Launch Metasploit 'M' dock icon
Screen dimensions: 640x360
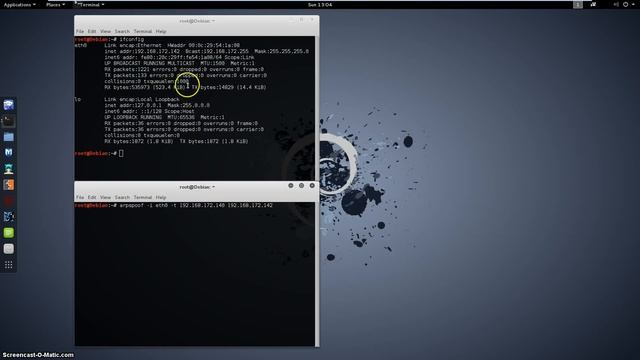click(9, 153)
